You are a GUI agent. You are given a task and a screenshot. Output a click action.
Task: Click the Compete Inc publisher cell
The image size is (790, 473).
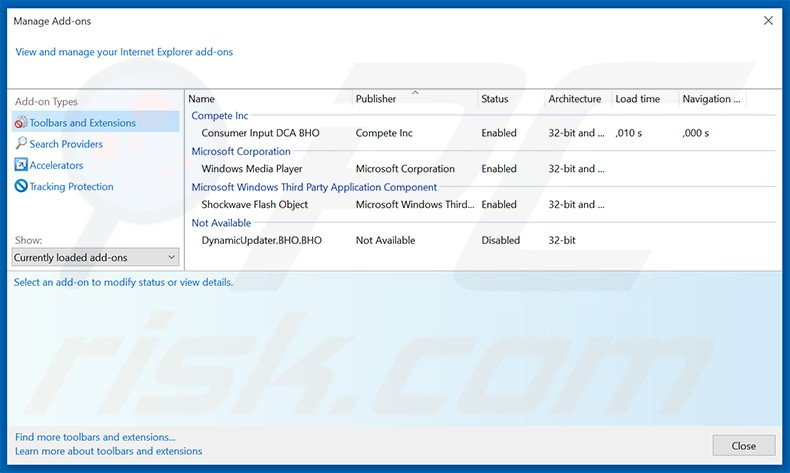(384, 133)
